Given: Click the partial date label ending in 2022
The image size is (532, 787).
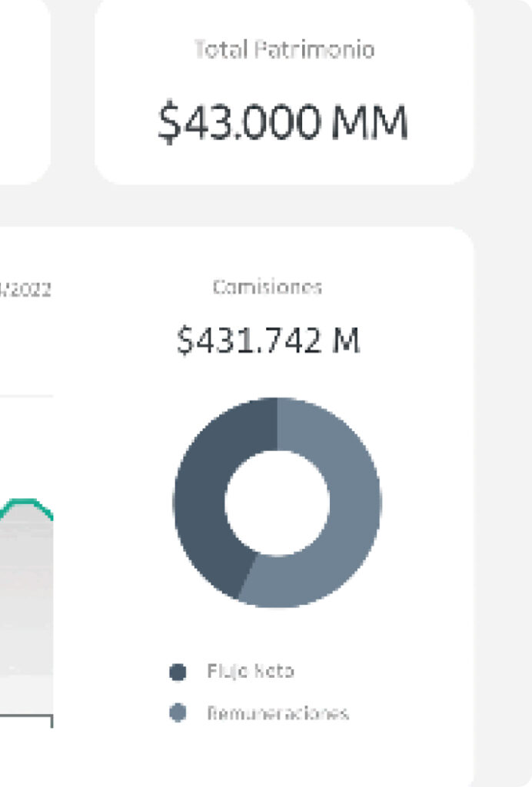Looking at the screenshot, I should click(x=28, y=291).
